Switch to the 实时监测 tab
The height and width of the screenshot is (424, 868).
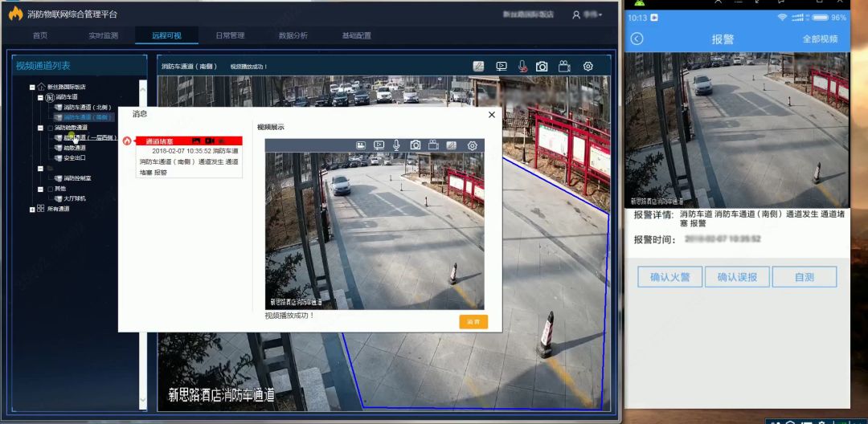coord(103,35)
